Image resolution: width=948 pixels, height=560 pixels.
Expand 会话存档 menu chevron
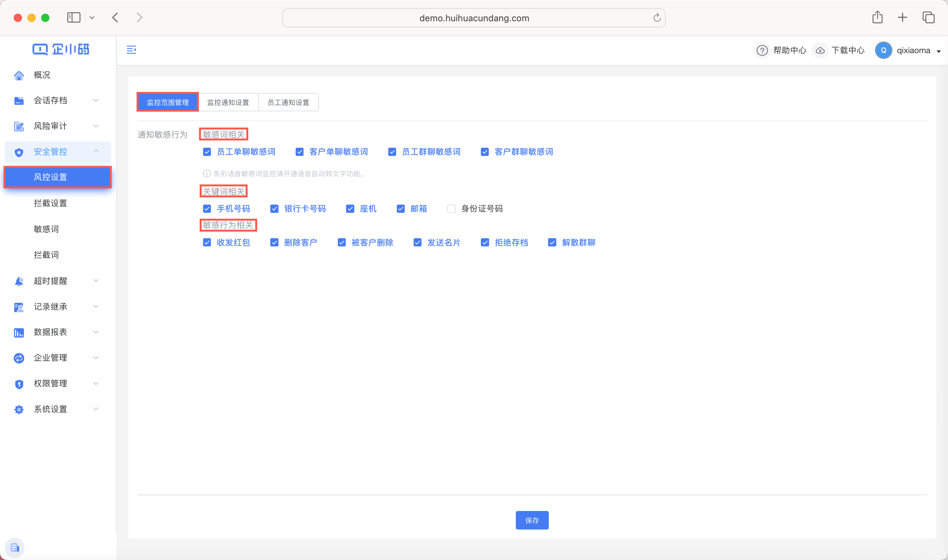click(96, 100)
